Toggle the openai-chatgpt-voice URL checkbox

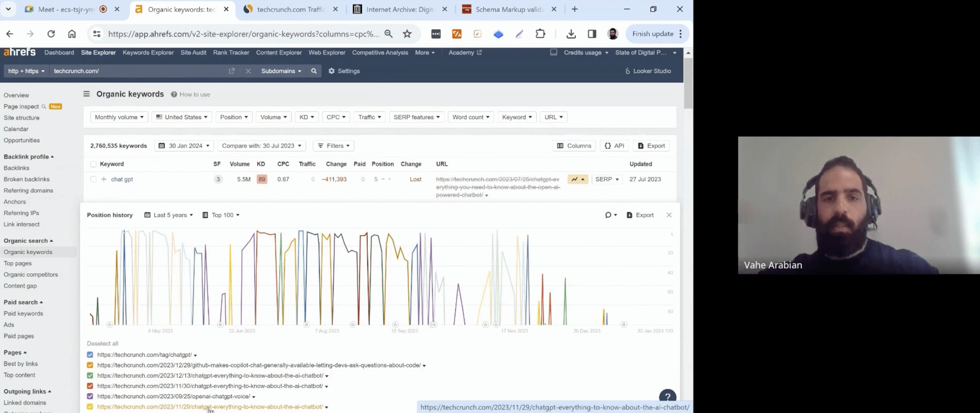[90, 397]
